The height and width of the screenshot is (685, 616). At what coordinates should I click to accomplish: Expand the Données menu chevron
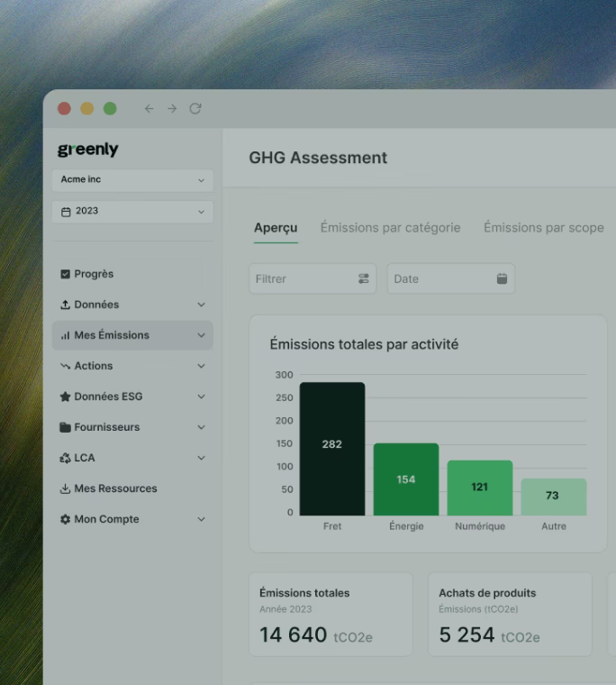click(201, 305)
